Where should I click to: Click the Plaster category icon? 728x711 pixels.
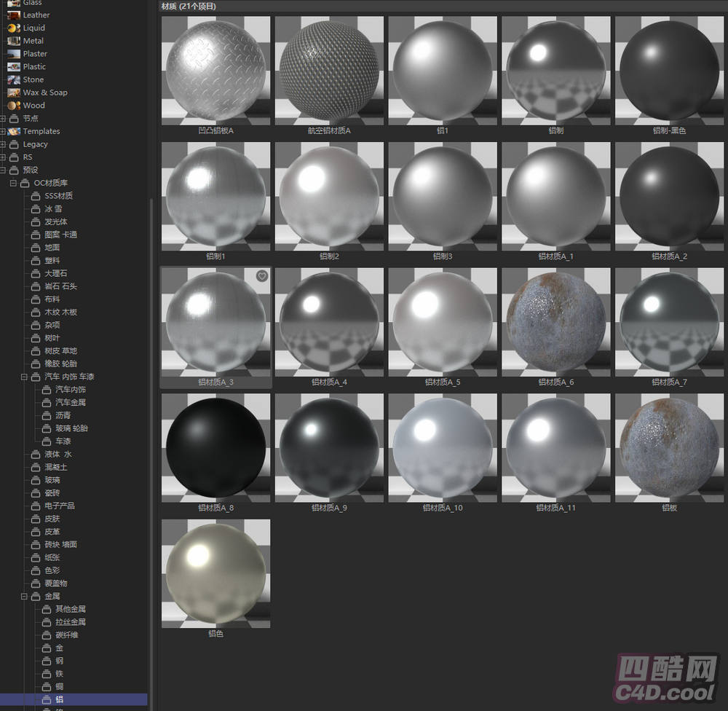point(14,54)
